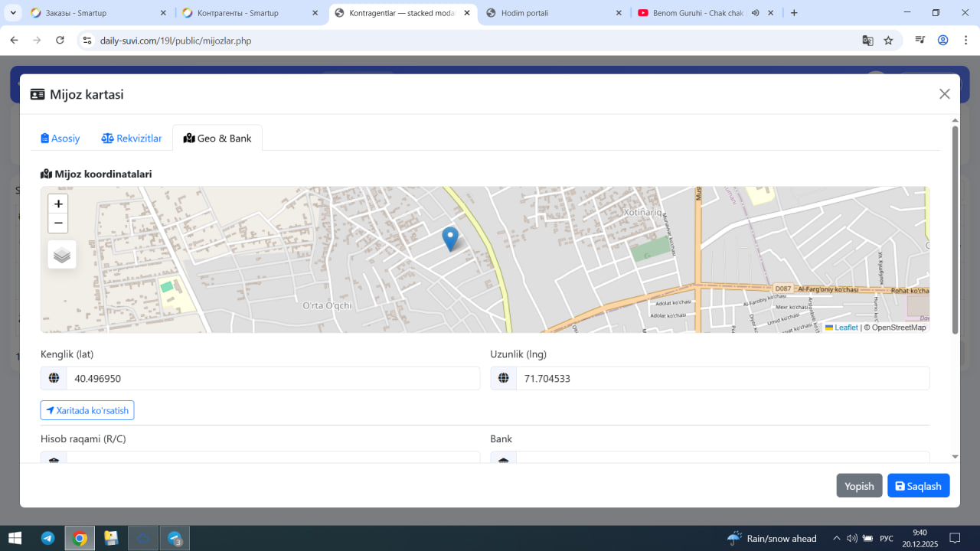Click the 'D087' road label on map
This screenshot has height=551, width=980.
coord(782,289)
